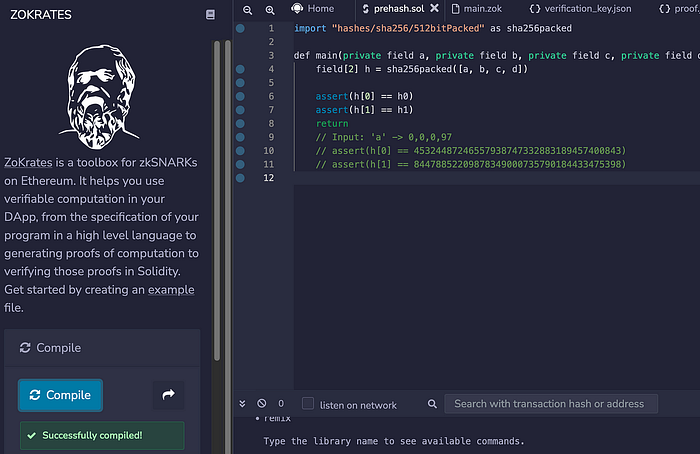Clear the terminal console
The height and width of the screenshot is (454, 700).
tap(262, 404)
